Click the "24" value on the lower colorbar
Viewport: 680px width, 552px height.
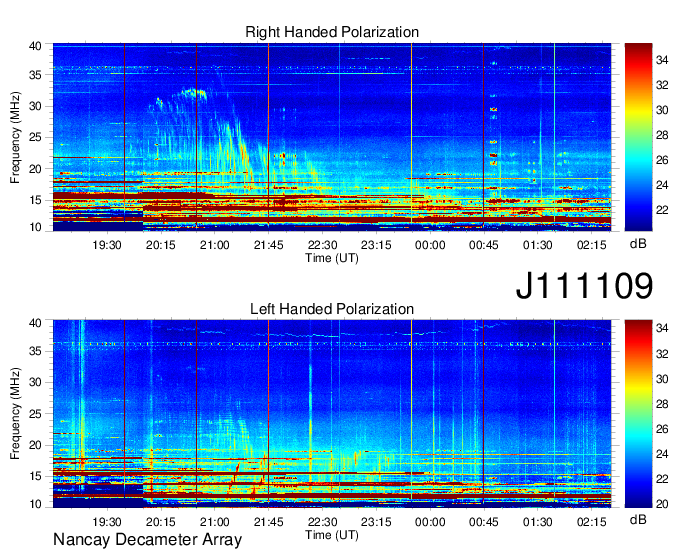click(662, 454)
